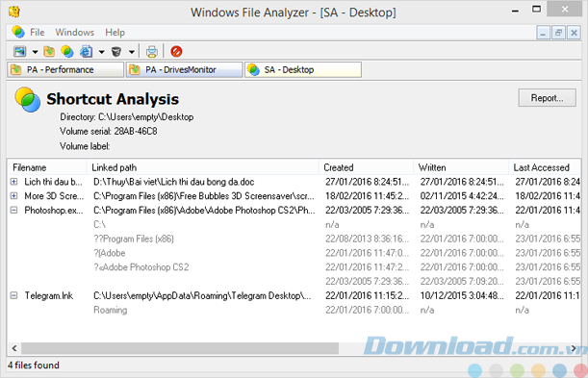Image resolution: width=588 pixels, height=378 pixels.
Task: Select the SA - Desktop tab
Action: [x=303, y=69]
